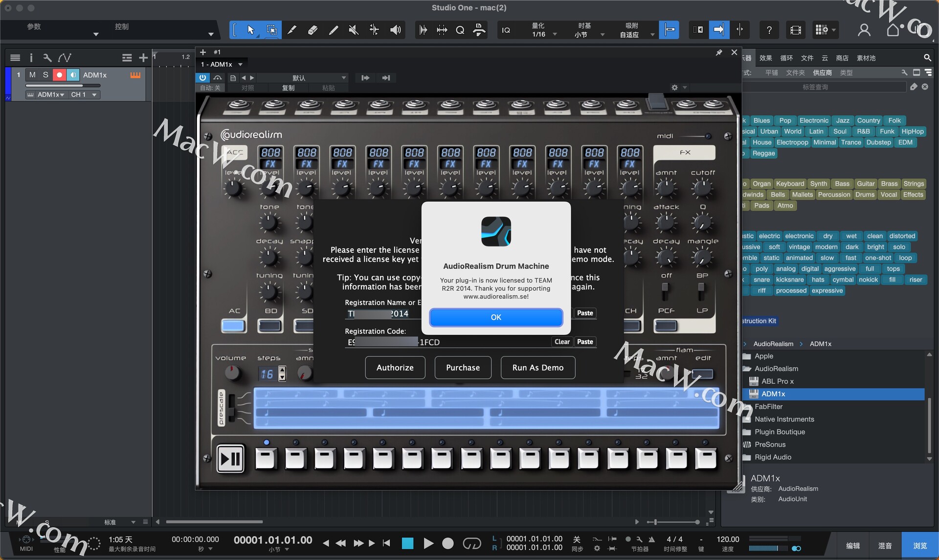
Task: Select the Electronic genre tag
Action: [814, 121]
